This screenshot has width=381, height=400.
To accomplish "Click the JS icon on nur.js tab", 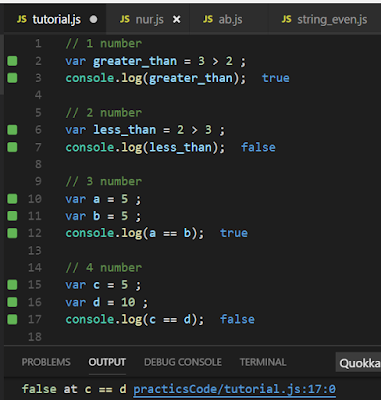I will (125, 19).
